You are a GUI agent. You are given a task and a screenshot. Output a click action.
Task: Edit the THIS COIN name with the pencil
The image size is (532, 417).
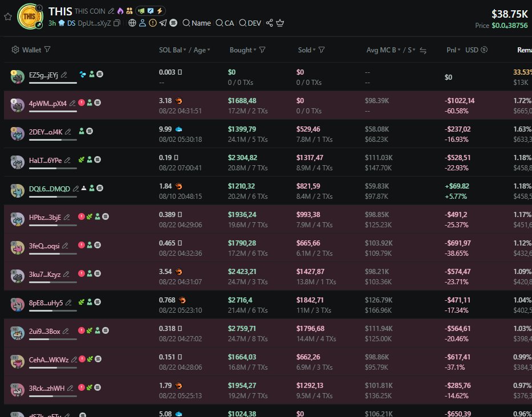pos(111,11)
